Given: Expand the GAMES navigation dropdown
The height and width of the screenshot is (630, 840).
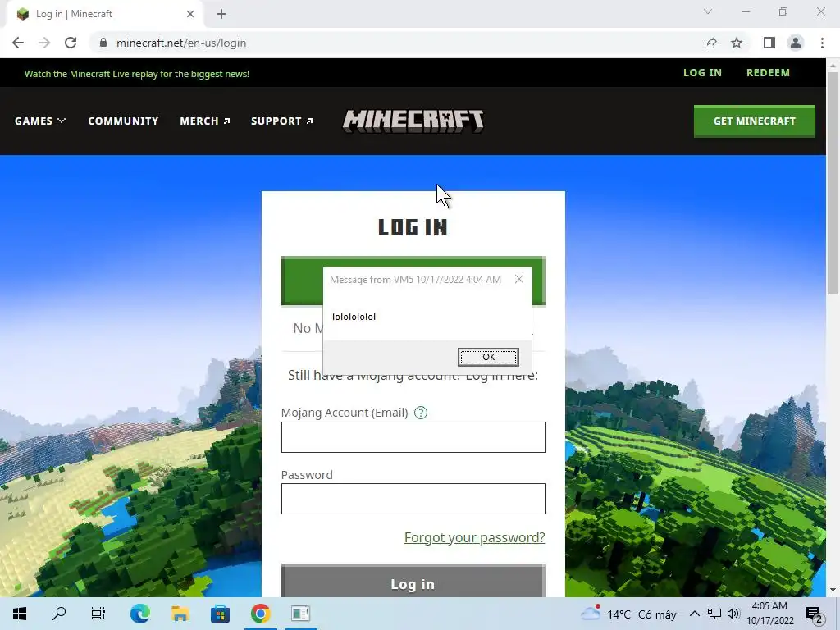Looking at the screenshot, I should pyautogui.click(x=40, y=121).
